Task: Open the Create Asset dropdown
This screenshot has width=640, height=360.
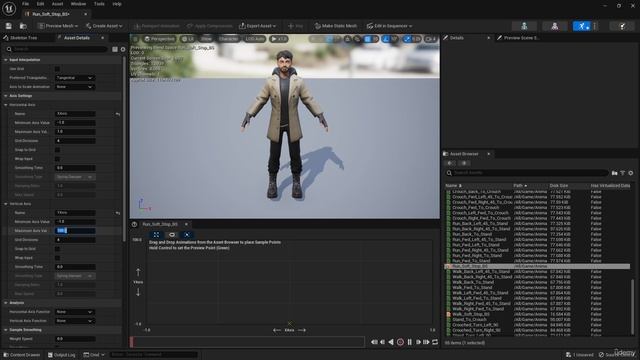Action: click(x=104, y=26)
